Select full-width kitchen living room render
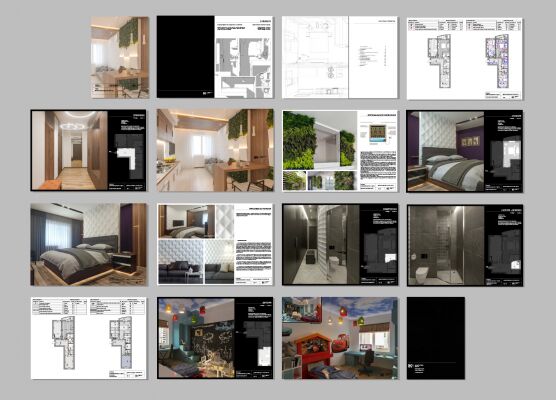556x400 pixels. [x=215, y=150]
